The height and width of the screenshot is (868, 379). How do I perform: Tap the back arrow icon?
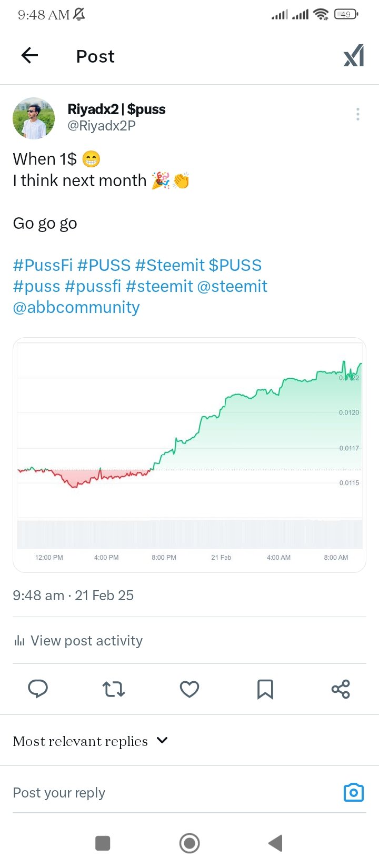29,55
